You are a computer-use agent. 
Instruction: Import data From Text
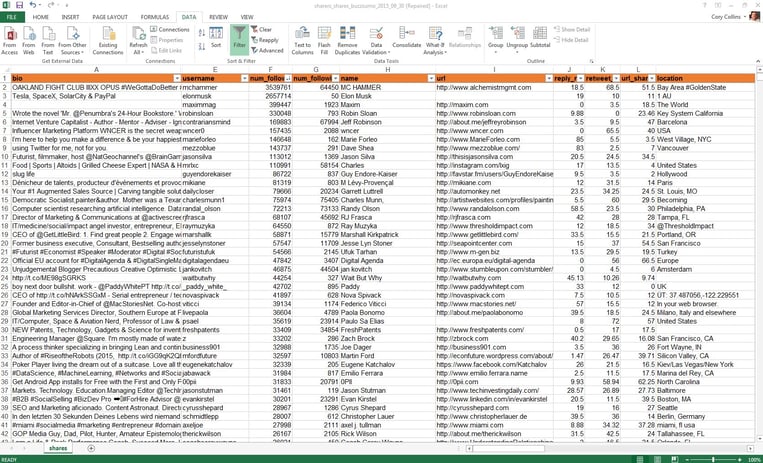(x=48, y=40)
